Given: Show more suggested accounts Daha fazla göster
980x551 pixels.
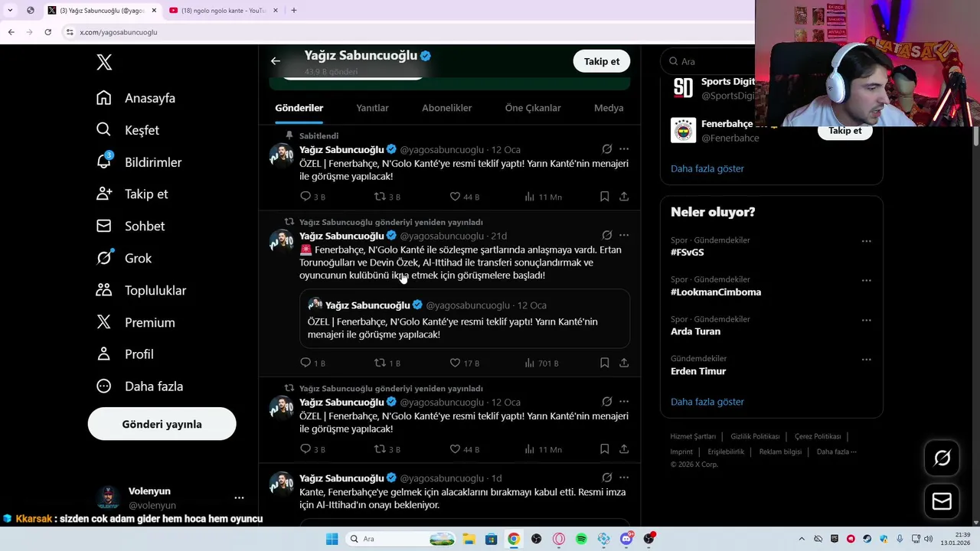Looking at the screenshot, I should 707,168.
